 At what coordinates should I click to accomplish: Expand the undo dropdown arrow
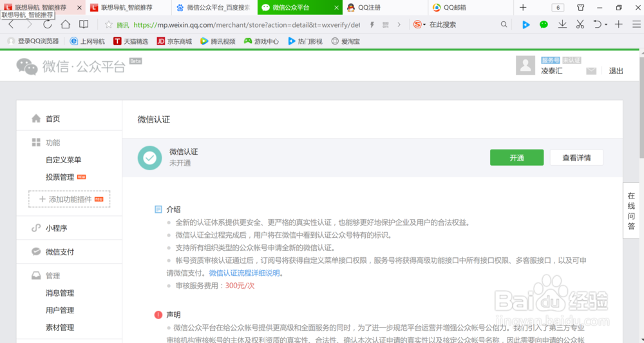tap(606, 24)
